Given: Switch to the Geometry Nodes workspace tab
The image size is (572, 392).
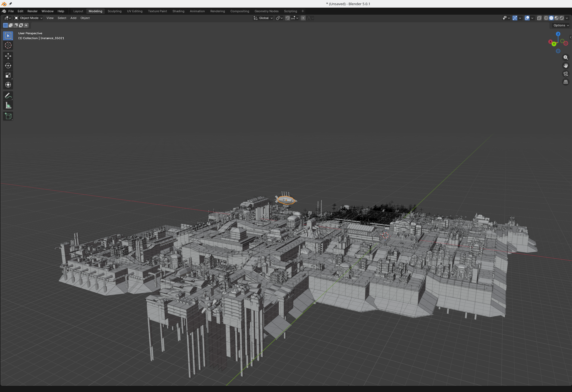Looking at the screenshot, I should [266, 11].
